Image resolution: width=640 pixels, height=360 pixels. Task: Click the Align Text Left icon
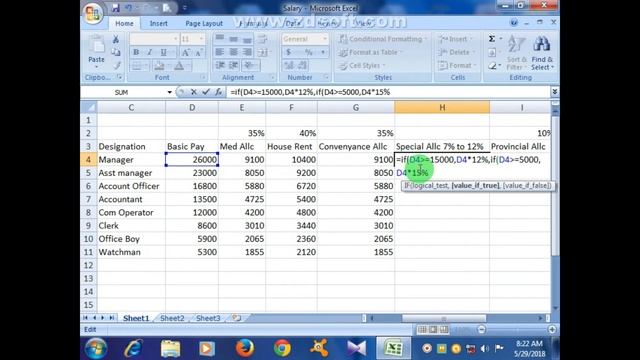(220, 52)
